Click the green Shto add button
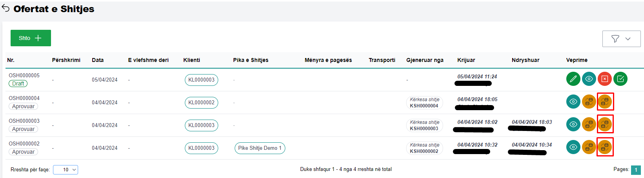This screenshot has width=644, height=178. [x=31, y=38]
